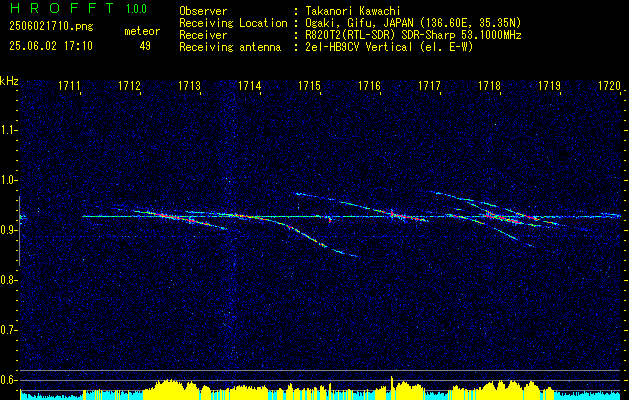This screenshot has height=400, width=629.
Task: Click the Receiver R820T2 SDR-Sharp line
Action: pos(350,35)
